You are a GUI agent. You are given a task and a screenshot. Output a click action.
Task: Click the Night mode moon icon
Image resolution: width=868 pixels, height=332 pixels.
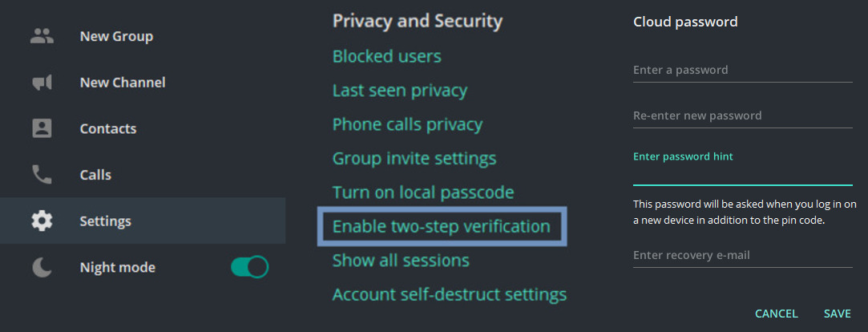pos(42,267)
